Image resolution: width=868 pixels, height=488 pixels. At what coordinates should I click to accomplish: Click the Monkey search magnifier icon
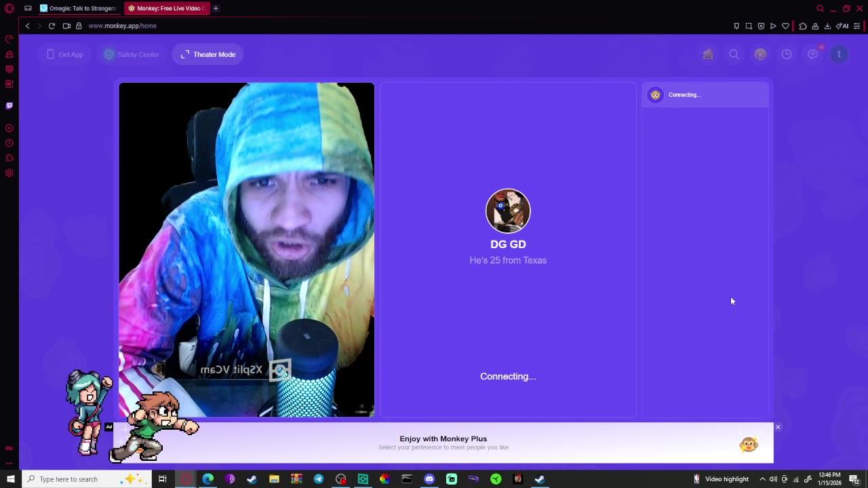[734, 54]
